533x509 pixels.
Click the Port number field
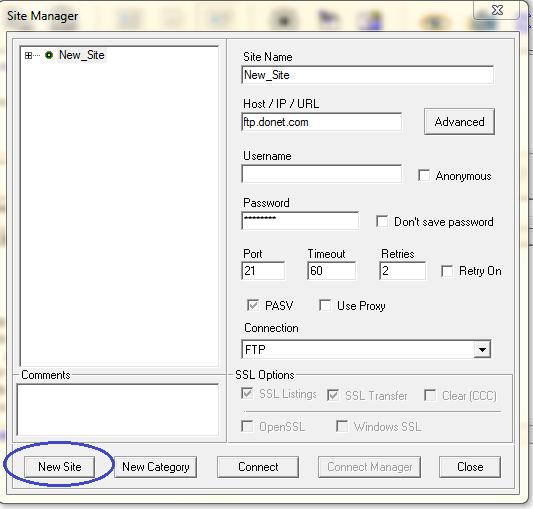tap(263, 271)
